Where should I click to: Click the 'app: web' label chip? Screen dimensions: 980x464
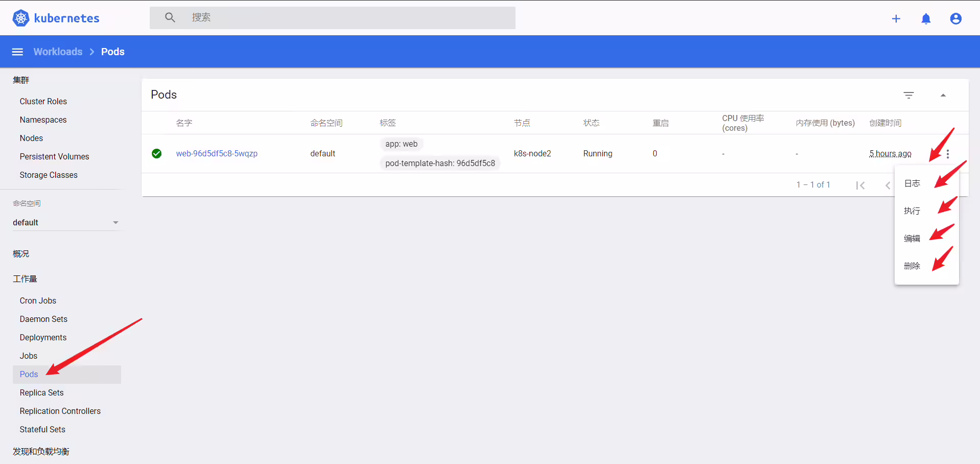pos(402,144)
